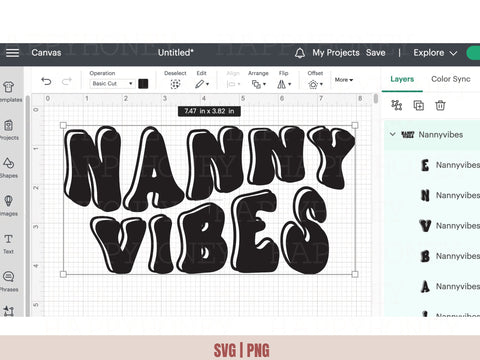Image resolution: width=480 pixels, height=360 pixels.
Task: Click the Group layers icon
Action: click(396, 105)
